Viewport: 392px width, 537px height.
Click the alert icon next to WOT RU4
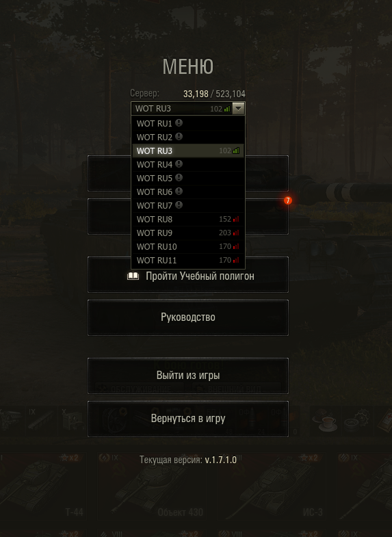pyautogui.click(x=179, y=164)
